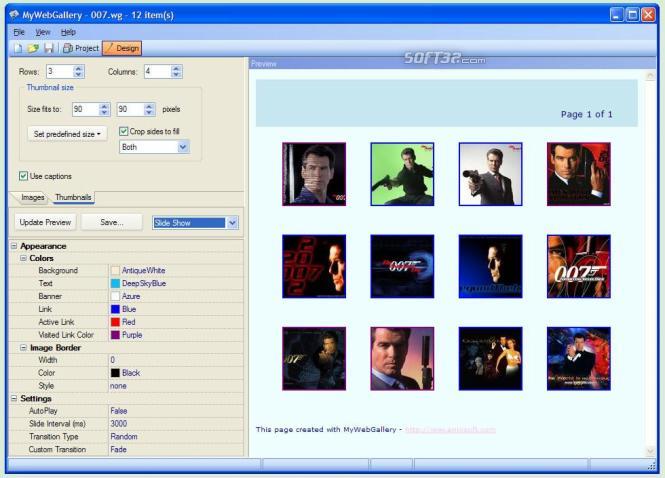Toggle Crop sides to fill checkbox
Viewport: 665px width, 478px height.
click(123, 131)
